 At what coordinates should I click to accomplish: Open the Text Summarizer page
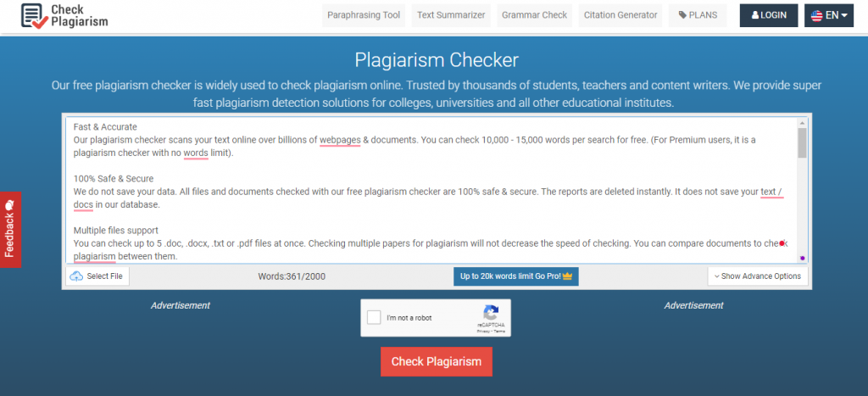(x=451, y=15)
